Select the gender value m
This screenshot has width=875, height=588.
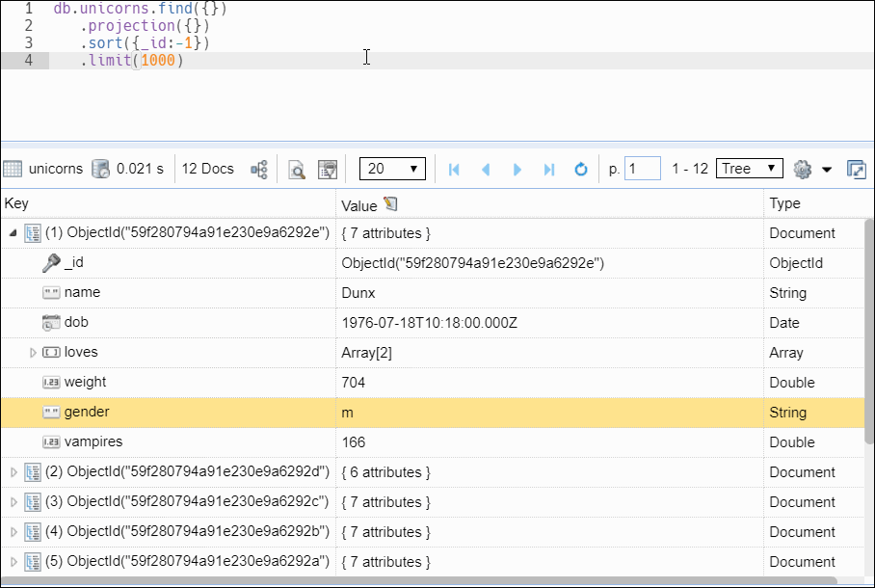[347, 413]
